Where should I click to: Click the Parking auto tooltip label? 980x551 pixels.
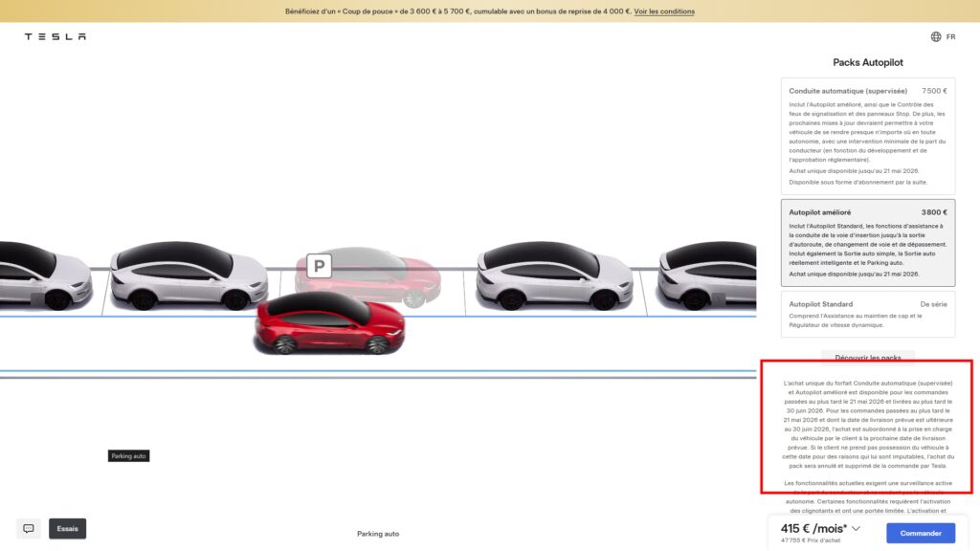pos(129,456)
